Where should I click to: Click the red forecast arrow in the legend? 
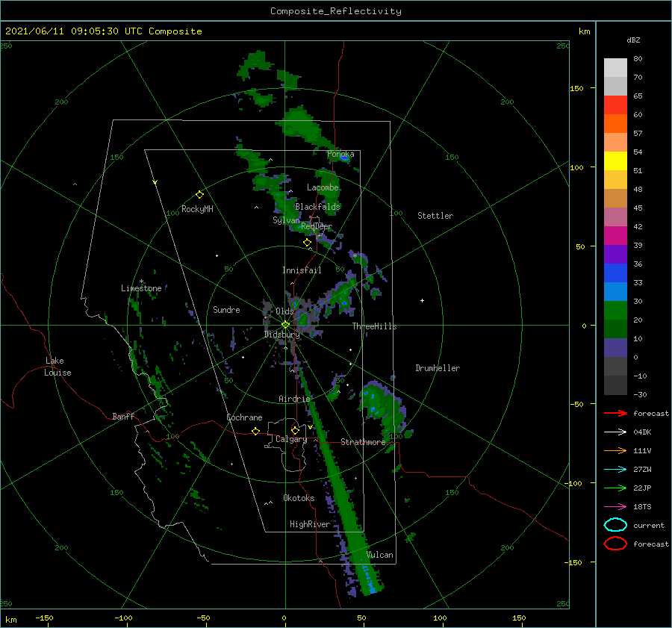tap(615, 413)
